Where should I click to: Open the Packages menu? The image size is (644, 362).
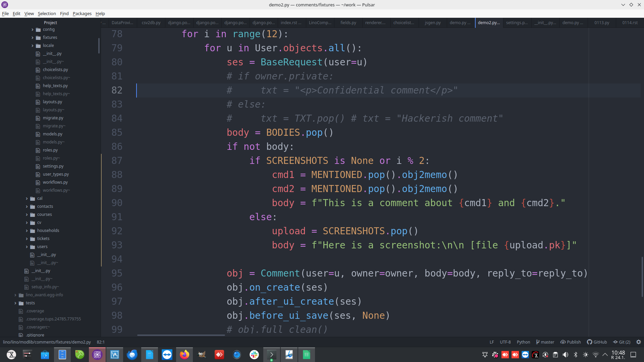coord(82,13)
